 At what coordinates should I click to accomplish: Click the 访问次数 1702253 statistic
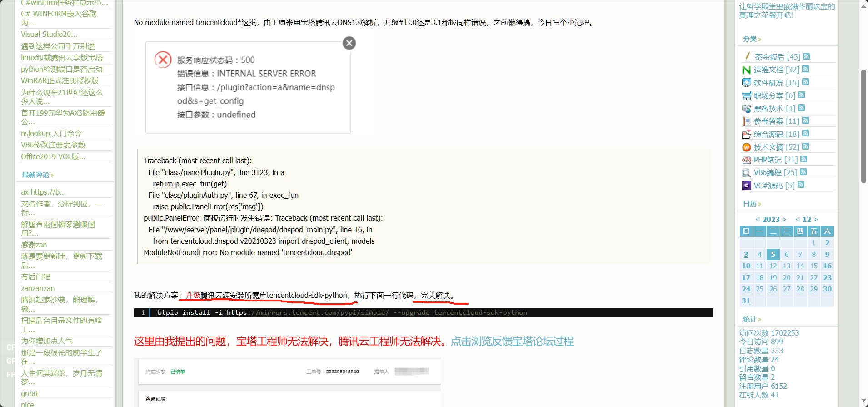click(x=769, y=333)
